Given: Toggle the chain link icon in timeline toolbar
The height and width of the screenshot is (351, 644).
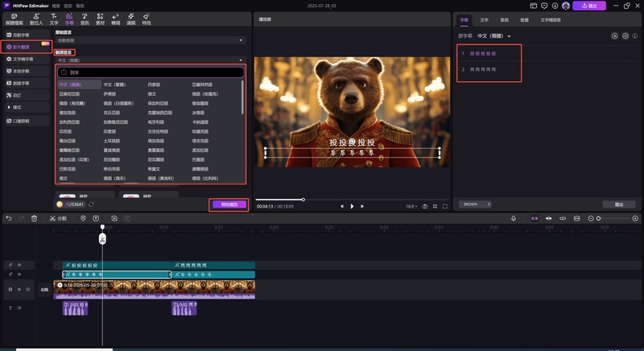Looking at the screenshot, I should 563,218.
